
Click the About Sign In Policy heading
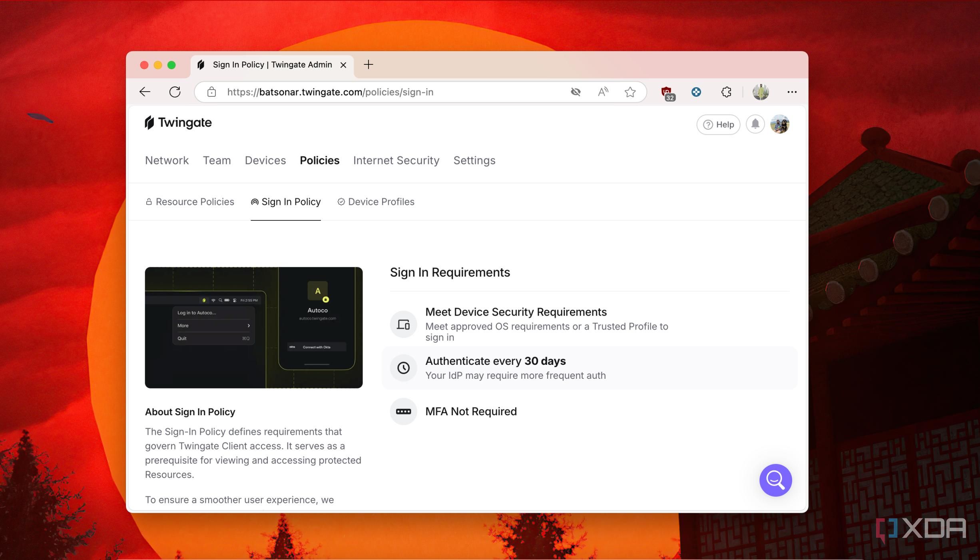click(190, 412)
